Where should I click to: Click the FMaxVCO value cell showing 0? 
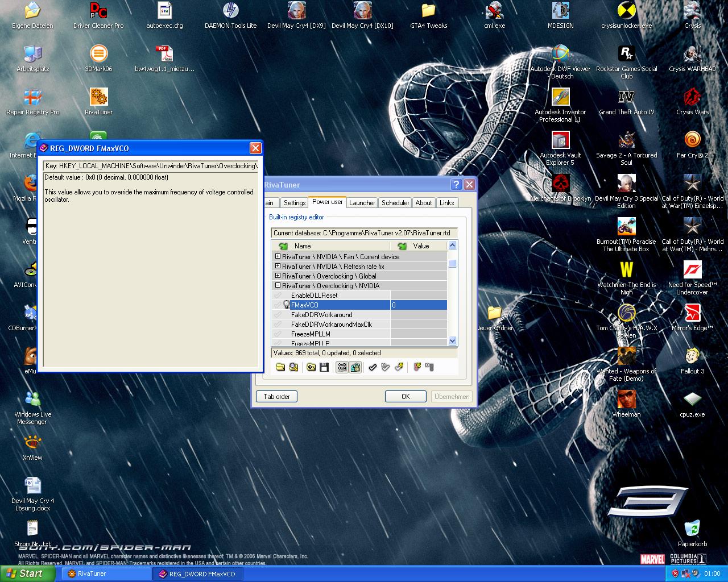[x=419, y=305]
